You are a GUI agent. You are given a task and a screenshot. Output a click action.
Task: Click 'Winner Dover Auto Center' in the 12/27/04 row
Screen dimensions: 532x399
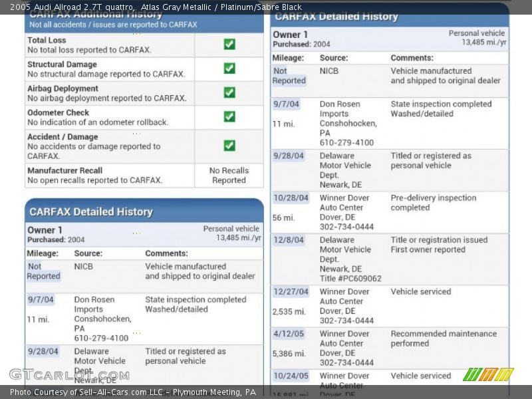coord(344,296)
